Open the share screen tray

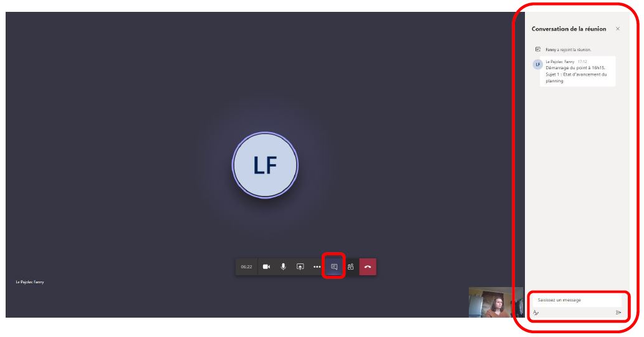pos(300,266)
